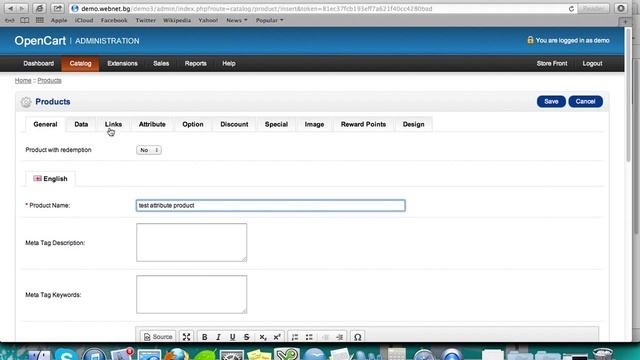This screenshot has height=360, width=640.
Task: Click the Products gear icon in the page heading
Action: pyautogui.click(x=26, y=102)
